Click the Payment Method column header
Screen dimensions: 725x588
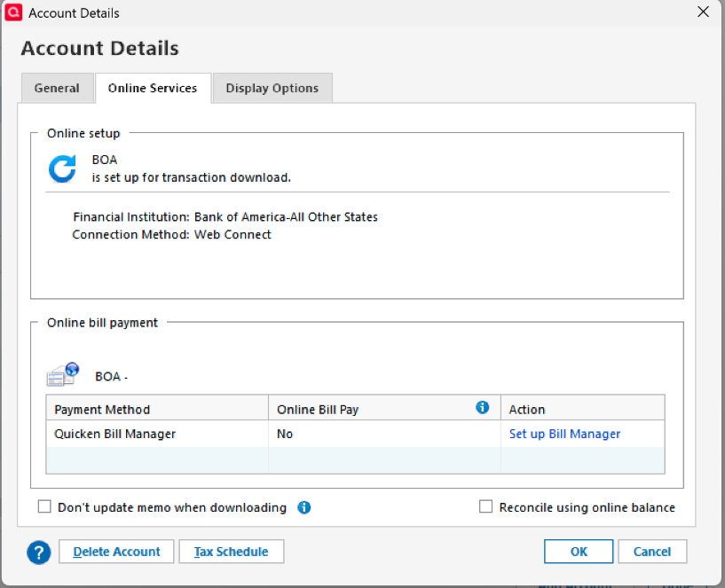[x=102, y=410]
